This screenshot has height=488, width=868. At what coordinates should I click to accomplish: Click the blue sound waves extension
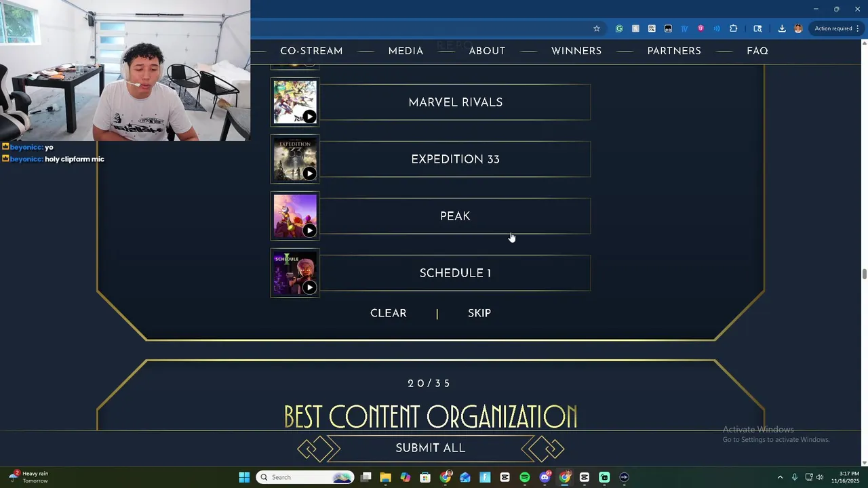[717, 28]
